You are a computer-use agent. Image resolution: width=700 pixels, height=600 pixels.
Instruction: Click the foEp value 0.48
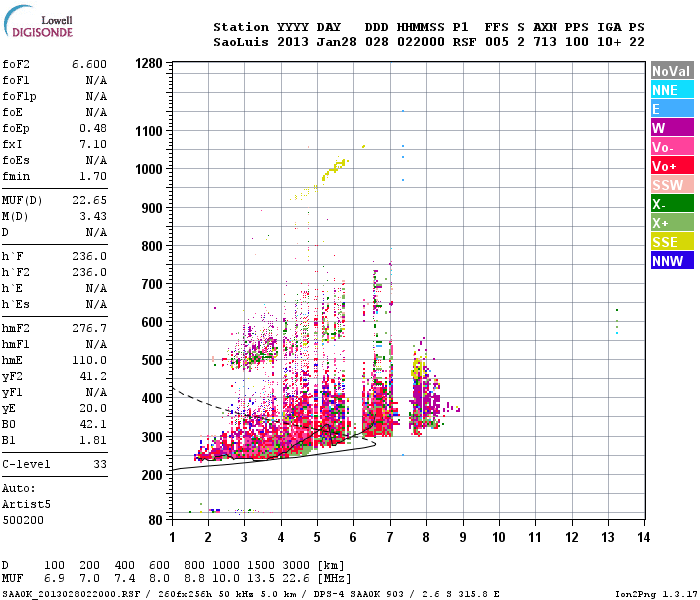(93, 128)
